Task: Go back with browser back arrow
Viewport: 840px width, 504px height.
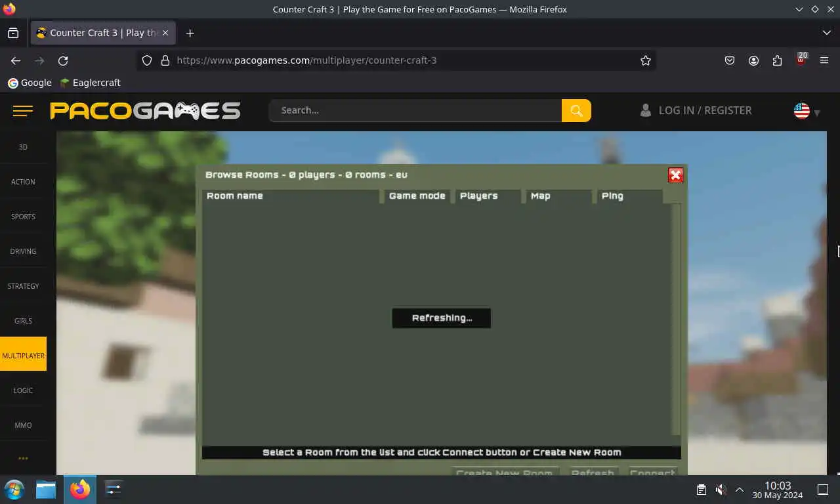Action: pos(16,60)
